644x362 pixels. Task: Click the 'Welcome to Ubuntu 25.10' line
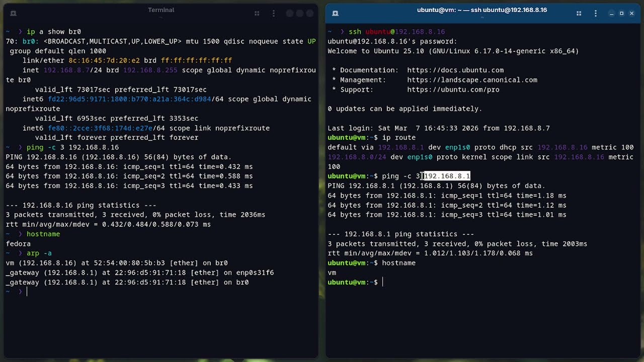(453, 51)
